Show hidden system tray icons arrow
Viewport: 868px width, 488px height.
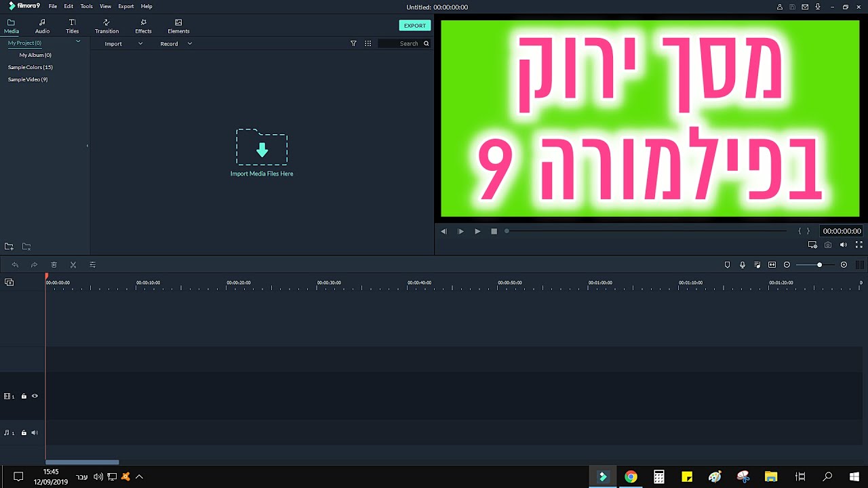pyautogui.click(x=139, y=477)
